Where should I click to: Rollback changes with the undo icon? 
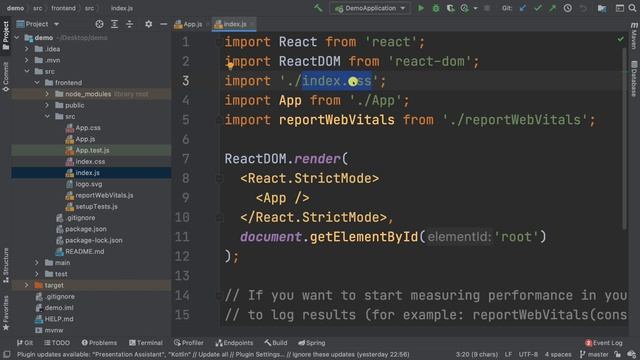click(583, 8)
